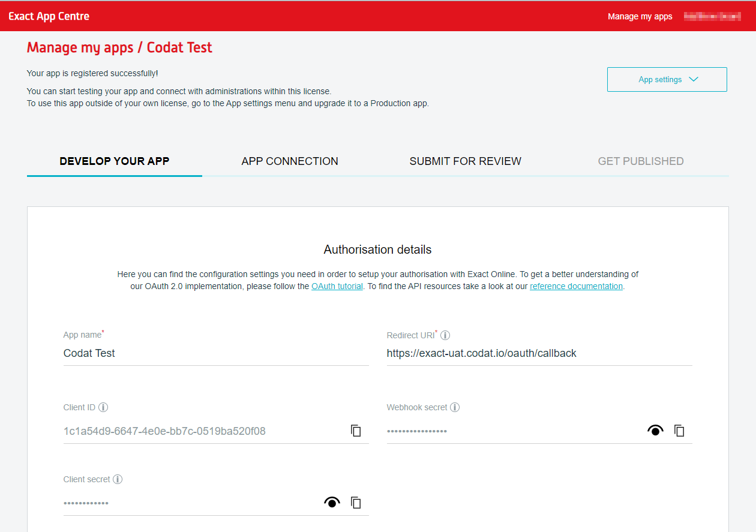Click info icon next to Redirect URI
Screen dimensions: 756x532
pos(445,336)
